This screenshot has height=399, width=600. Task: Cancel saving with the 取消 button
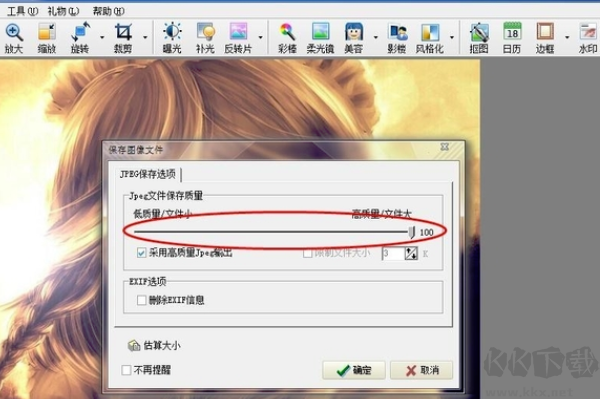(x=421, y=370)
